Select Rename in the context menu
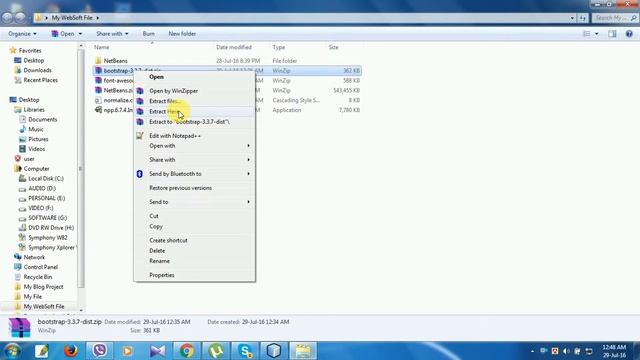 [x=195, y=261]
